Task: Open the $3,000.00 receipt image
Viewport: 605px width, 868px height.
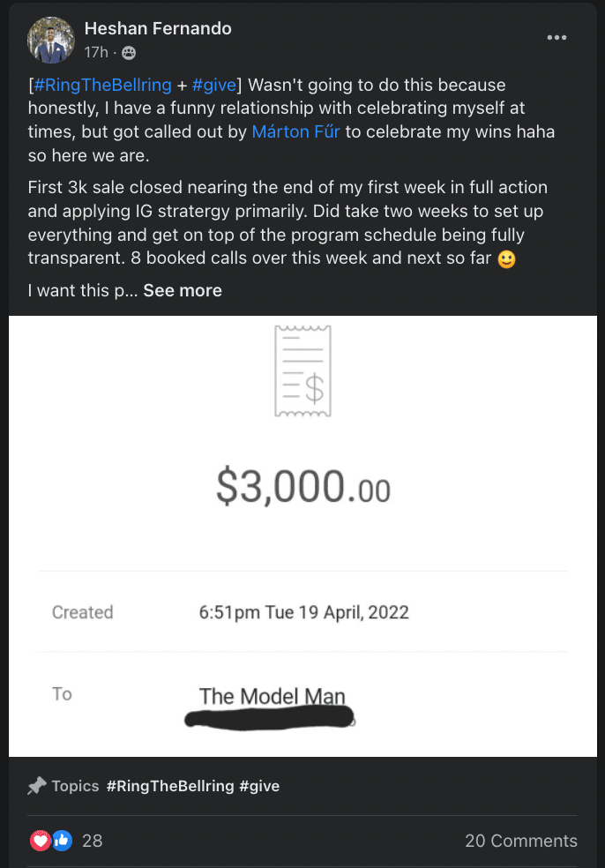Action: click(302, 488)
